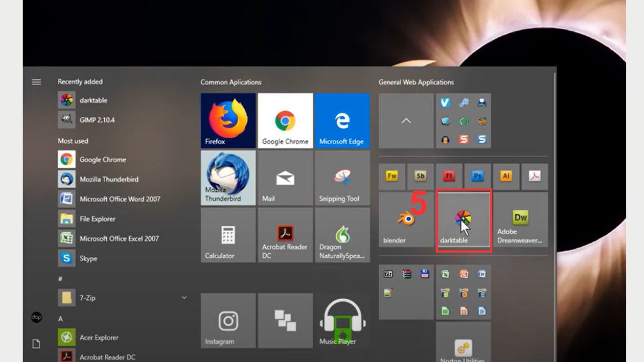
Task: Open the Adobe Dreamweaver tile
Action: (x=521, y=220)
